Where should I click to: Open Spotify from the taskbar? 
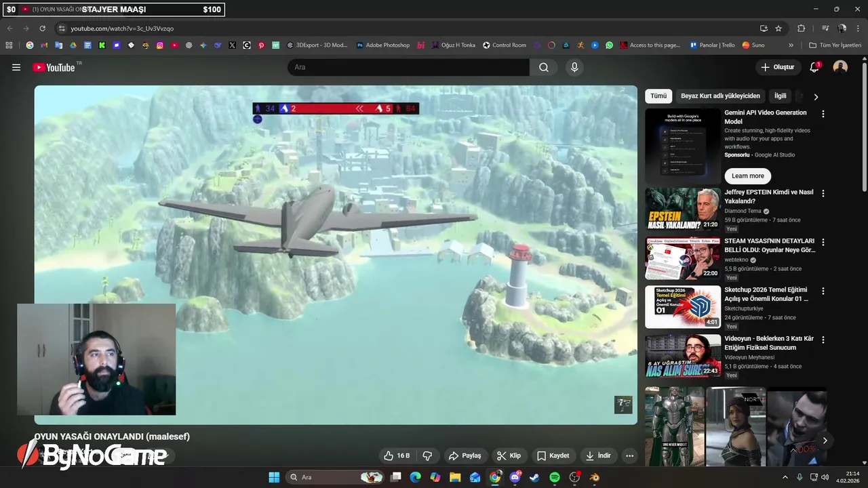pos(555,477)
